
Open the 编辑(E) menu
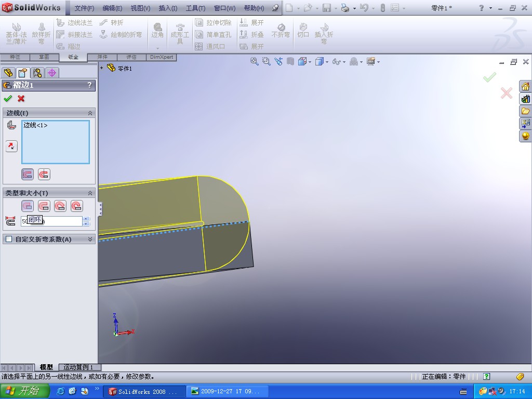click(112, 8)
